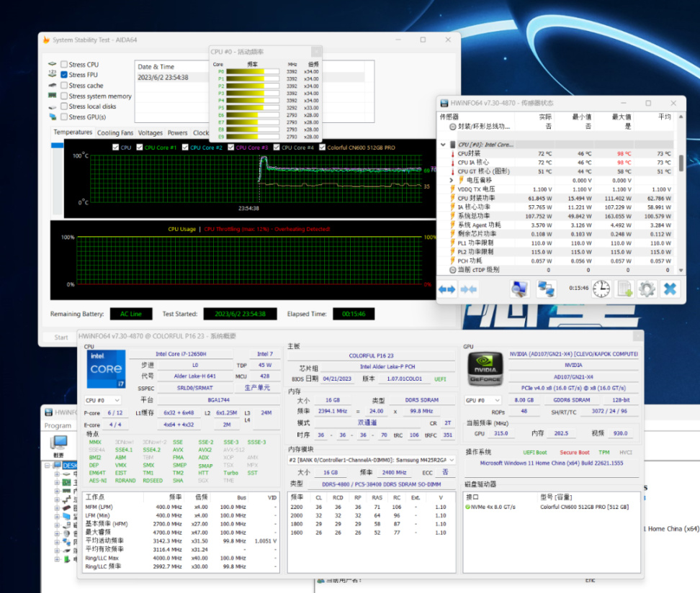700x593 pixels.
Task: Click the Start button in AIDA64
Action: 62,337
